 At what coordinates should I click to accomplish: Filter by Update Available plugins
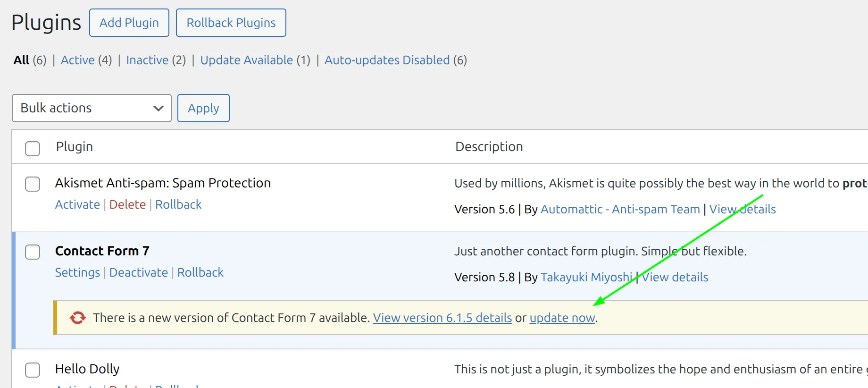(246, 60)
